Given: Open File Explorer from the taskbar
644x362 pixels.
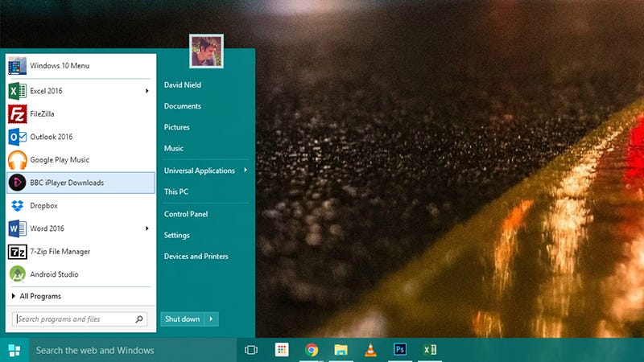Looking at the screenshot, I should point(341,350).
